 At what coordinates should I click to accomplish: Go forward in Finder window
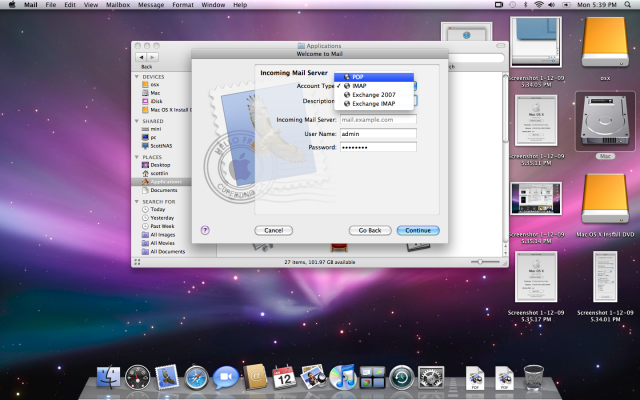(153, 57)
